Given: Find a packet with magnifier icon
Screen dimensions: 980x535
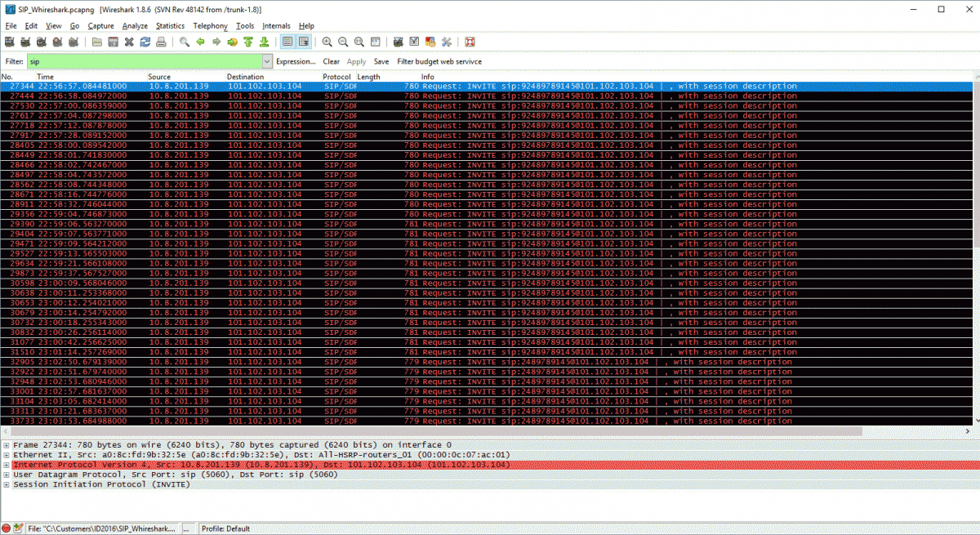Looking at the screenshot, I should [x=185, y=42].
